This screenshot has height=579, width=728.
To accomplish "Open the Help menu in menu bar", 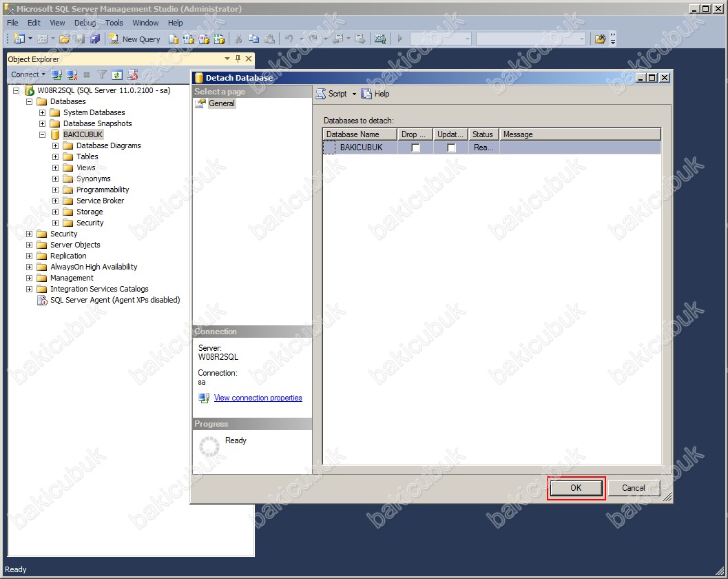I will 175,23.
